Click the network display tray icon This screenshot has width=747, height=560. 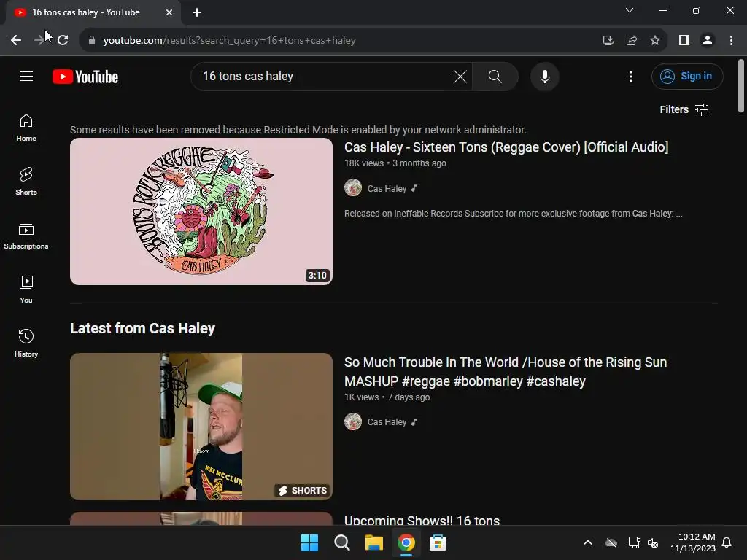click(x=634, y=542)
